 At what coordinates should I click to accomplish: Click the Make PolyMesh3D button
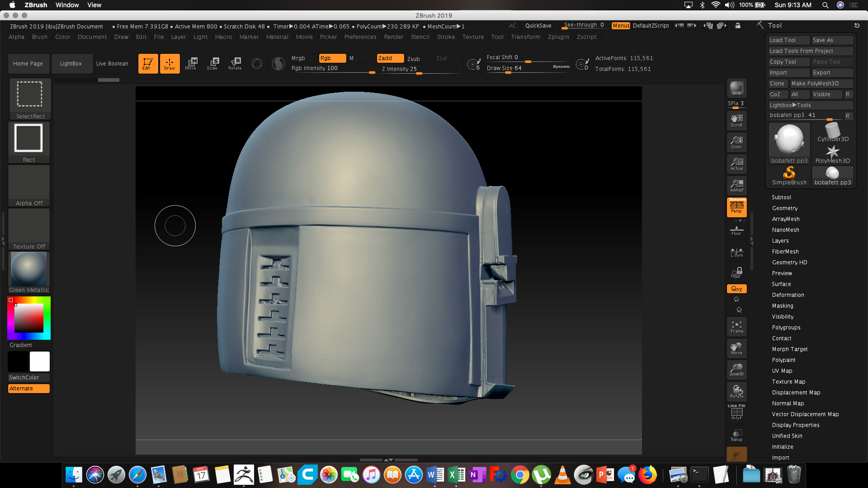pos(821,84)
